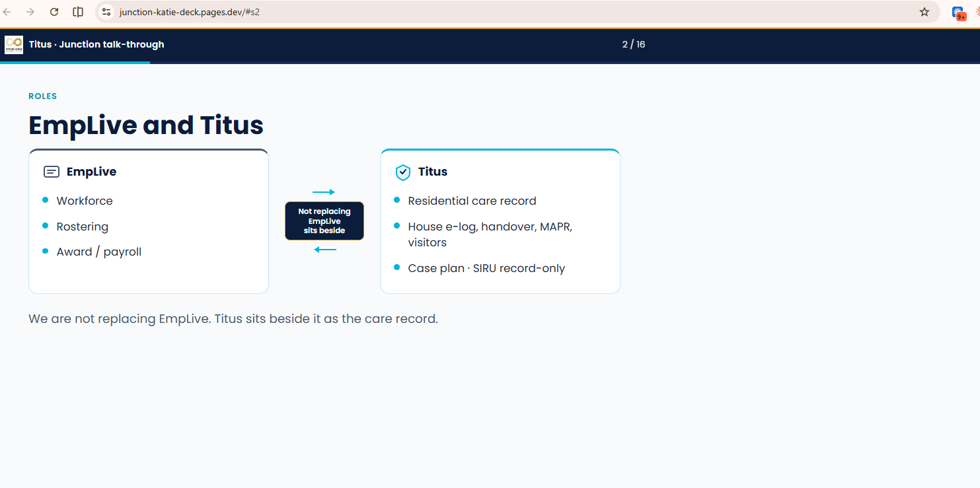Select the "Workforce" bullet item
Screen dimensions: 980x488
pos(85,201)
